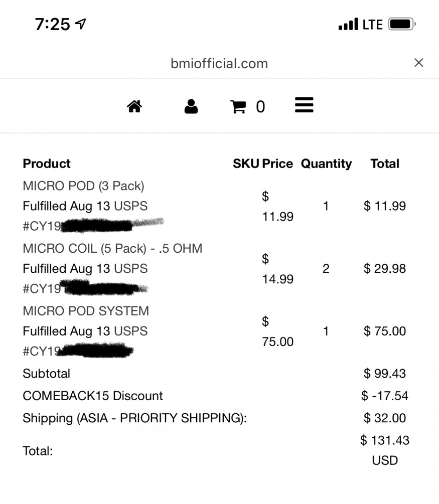This screenshot has width=439, height=504.
Task: Tap the bmiofficial.com address bar
Action: pyautogui.click(x=219, y=64)
